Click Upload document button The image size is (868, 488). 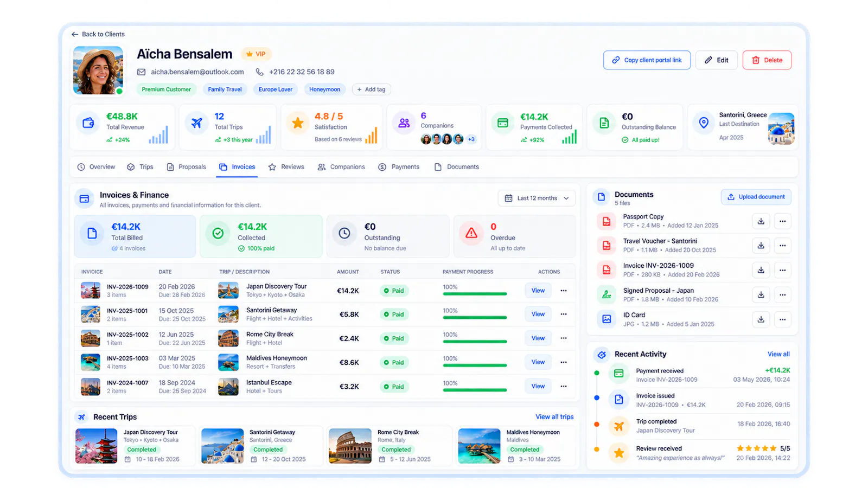(756, 197)
